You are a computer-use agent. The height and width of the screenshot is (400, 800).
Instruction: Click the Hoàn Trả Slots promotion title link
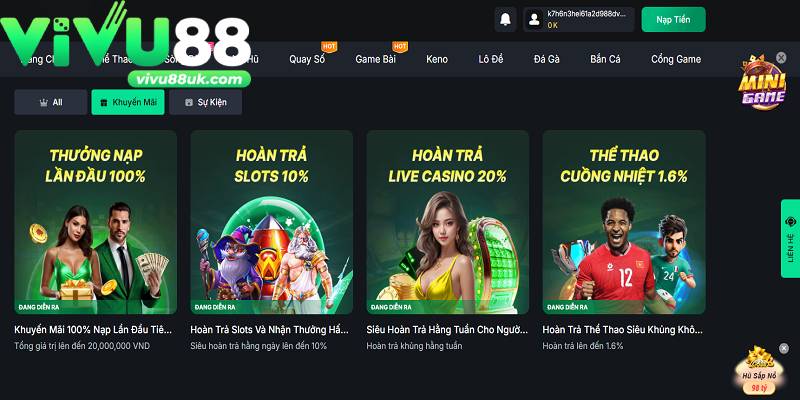click(269, 330)
